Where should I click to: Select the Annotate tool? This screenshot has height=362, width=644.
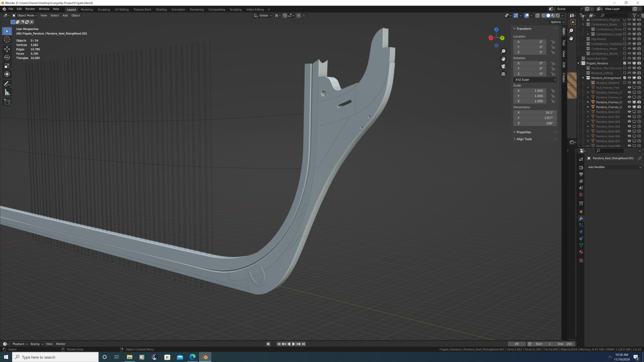coord(7,84)
